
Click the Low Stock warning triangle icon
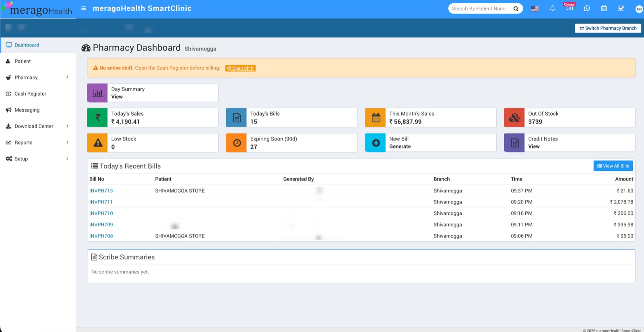point(97,143)
